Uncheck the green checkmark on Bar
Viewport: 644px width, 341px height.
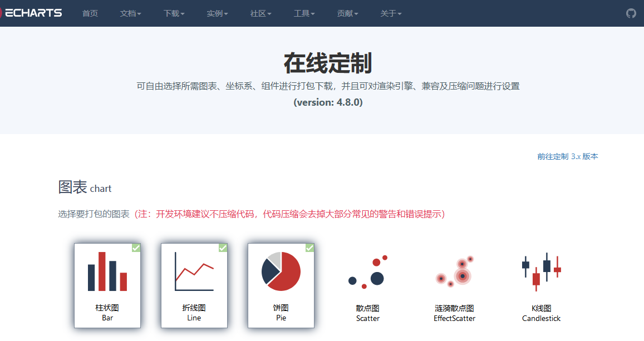pos(136,248)
